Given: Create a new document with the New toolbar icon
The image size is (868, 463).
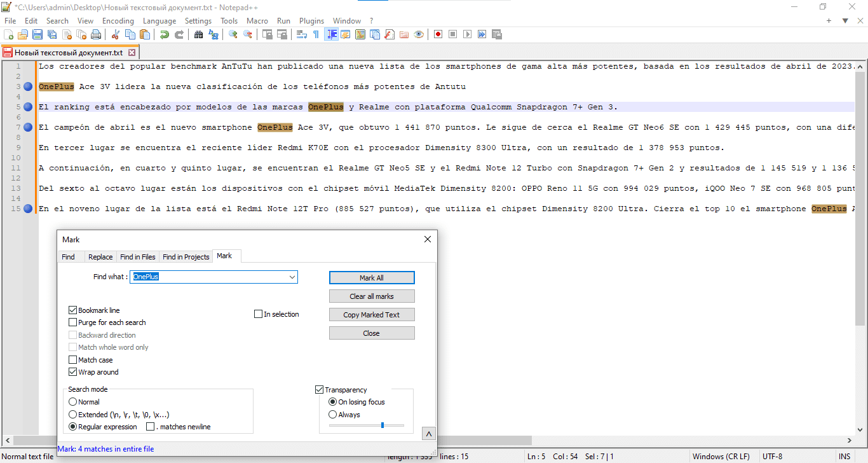Looking at the screenshot, I should click(9, 34).
